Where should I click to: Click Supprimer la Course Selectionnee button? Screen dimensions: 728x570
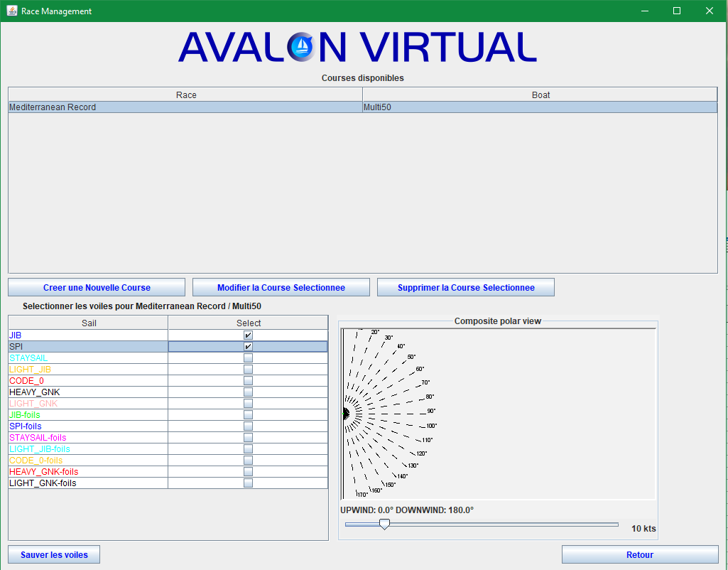[466, 288]
